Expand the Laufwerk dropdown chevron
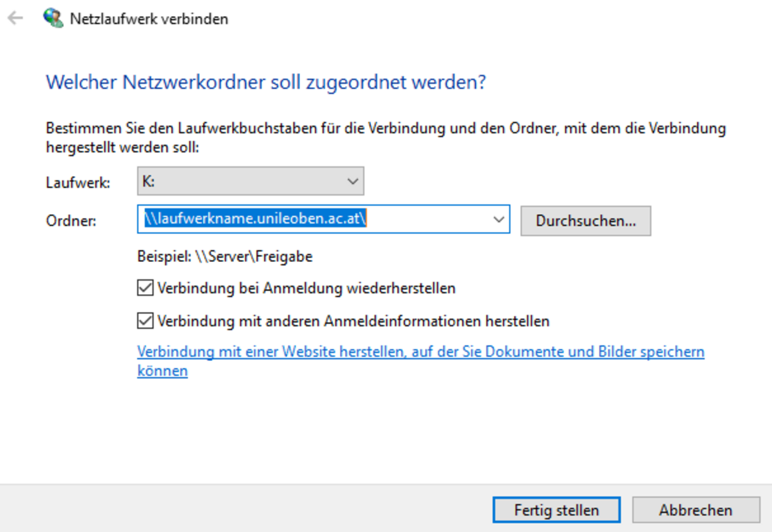This screenshot has height=532, width=772. tap(352, 181)
